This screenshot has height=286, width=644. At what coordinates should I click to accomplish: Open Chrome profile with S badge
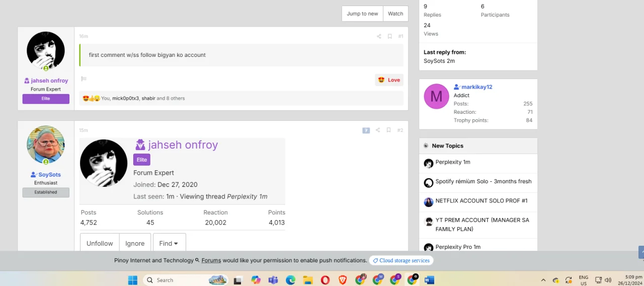(395, 279)
